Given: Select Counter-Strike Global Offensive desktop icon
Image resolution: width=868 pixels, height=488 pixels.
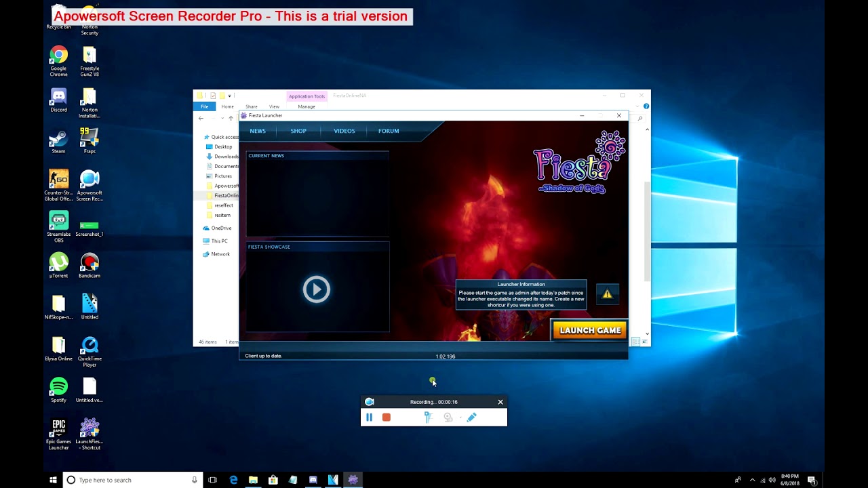Looking at the screenshot, I should [x=58, y=186].
